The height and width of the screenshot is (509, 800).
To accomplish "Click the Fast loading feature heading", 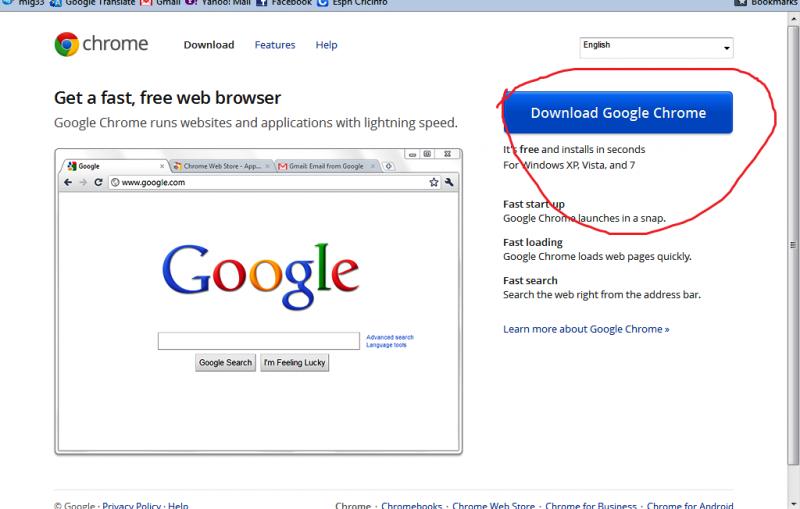I will point(533,242).
